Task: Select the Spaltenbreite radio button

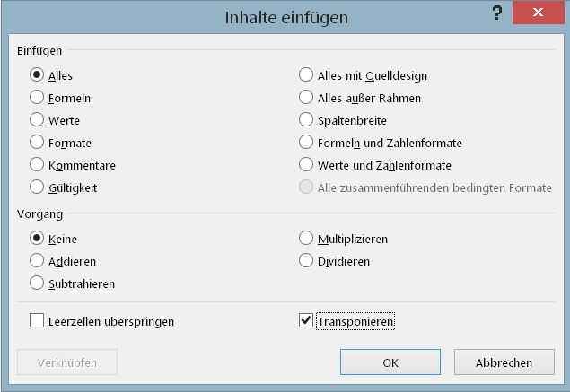Action: click(x=306, y=119)
